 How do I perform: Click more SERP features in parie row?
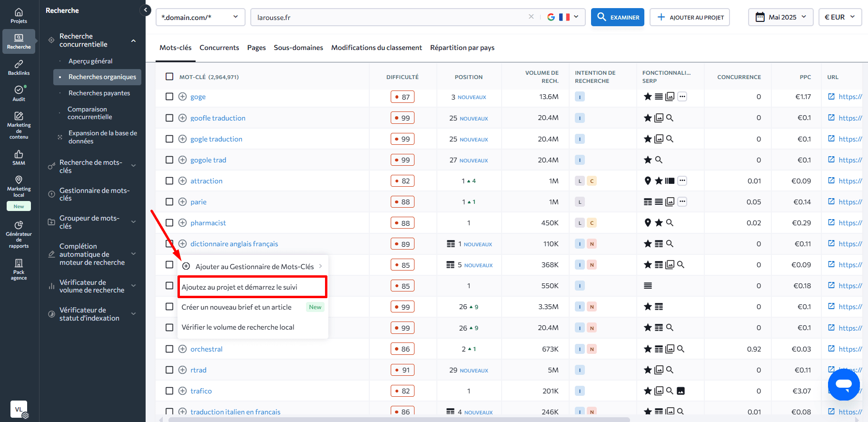(682, 202)
